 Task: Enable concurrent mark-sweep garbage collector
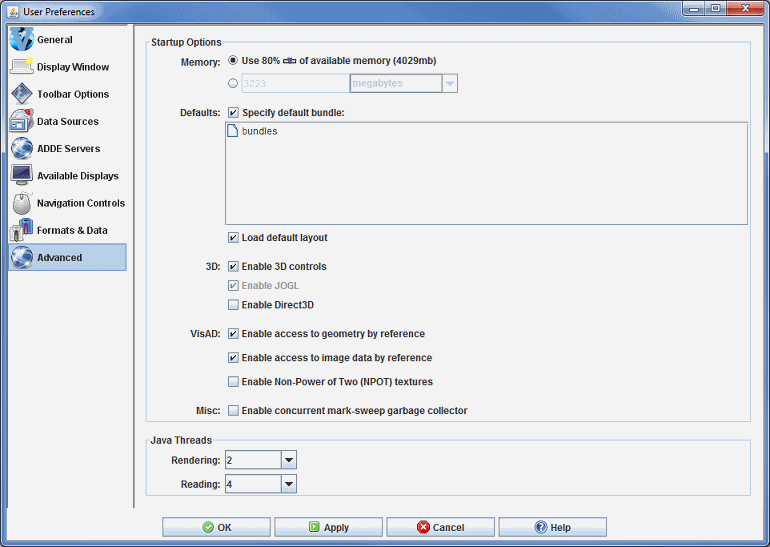pyautogui.click(x=233, y=411)
